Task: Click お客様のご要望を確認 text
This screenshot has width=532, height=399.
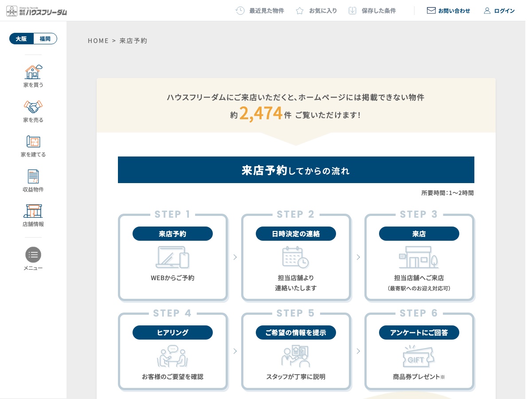Action: (172, 377)
